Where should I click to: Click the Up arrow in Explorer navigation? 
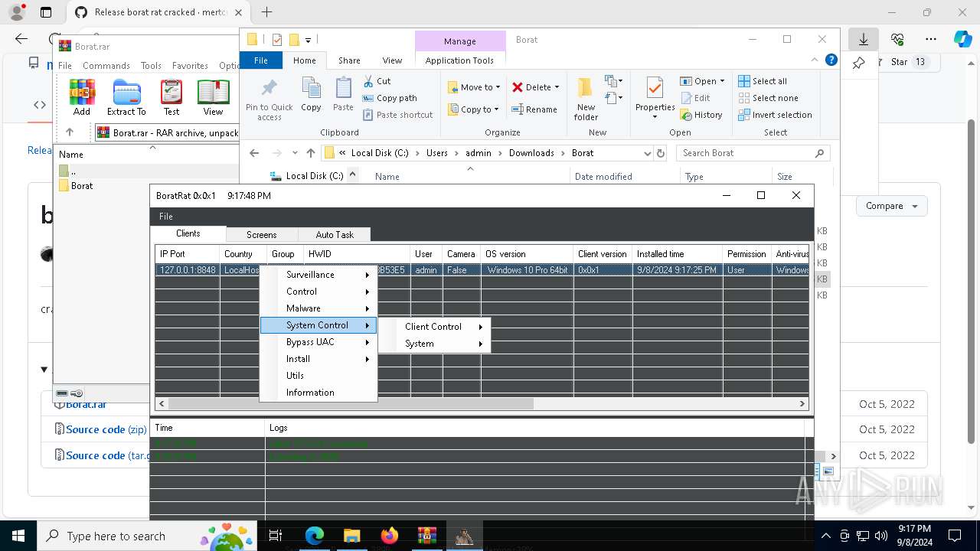pos(310,153)
